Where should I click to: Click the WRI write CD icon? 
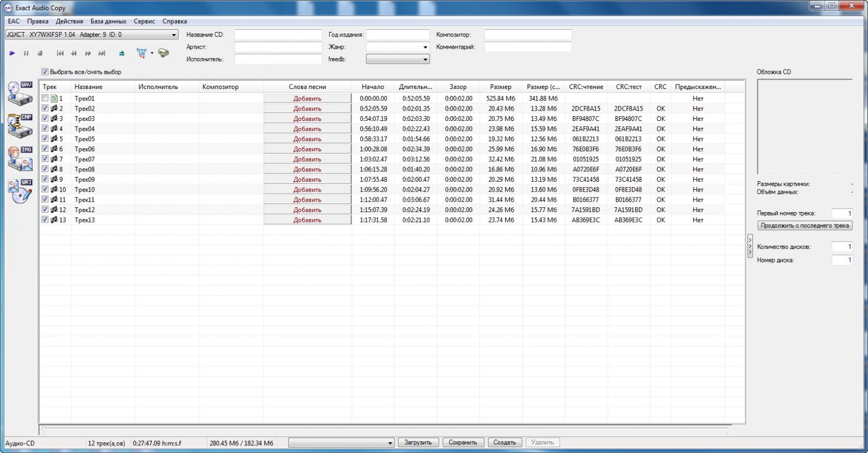point(21,191)
